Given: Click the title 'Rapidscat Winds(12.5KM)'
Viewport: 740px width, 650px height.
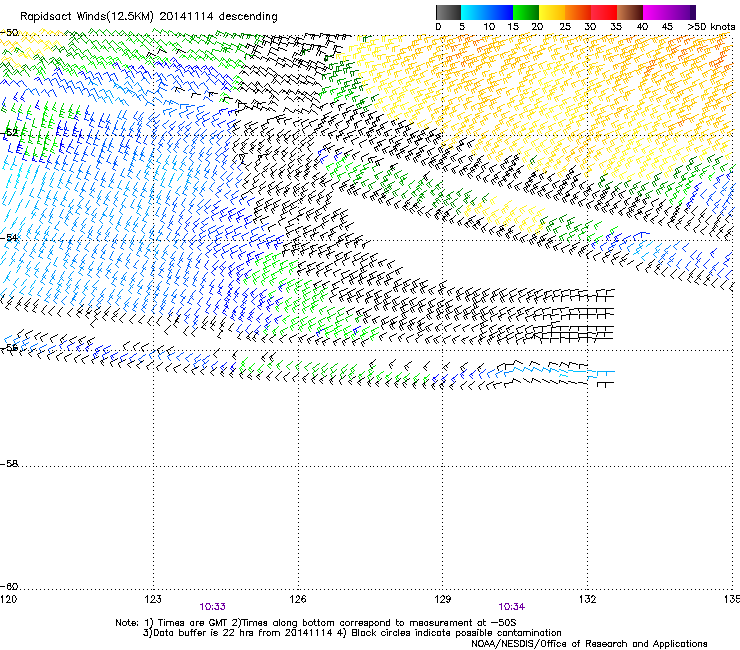Looking at the screenshot, I should tap(87, 17).
